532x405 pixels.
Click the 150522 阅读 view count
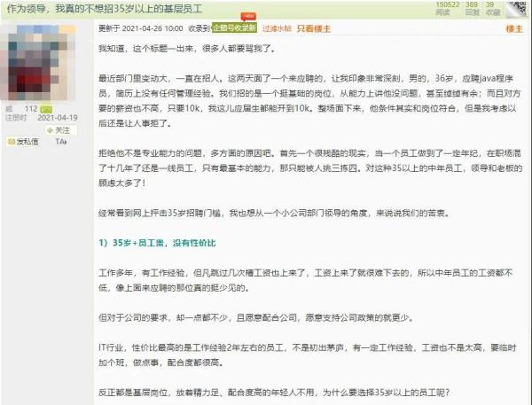[x=448, y=9]
